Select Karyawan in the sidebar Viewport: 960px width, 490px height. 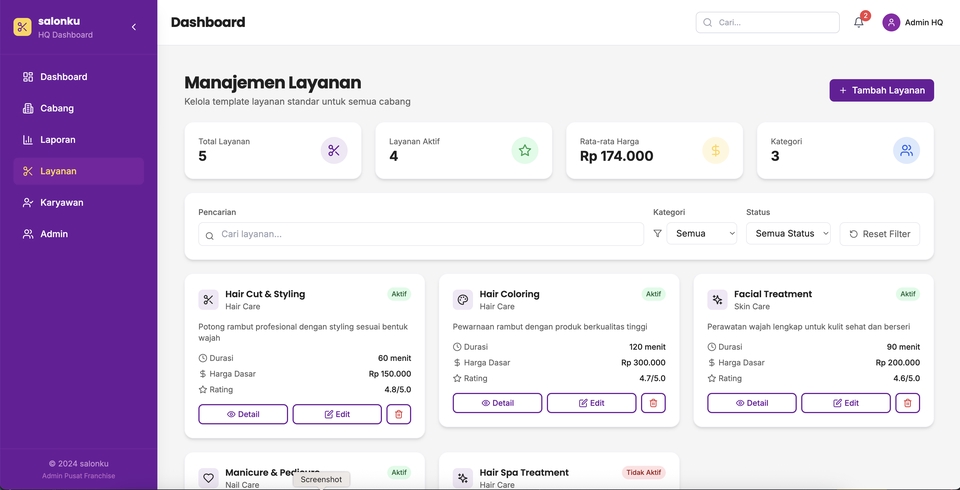tap(61, 202)
